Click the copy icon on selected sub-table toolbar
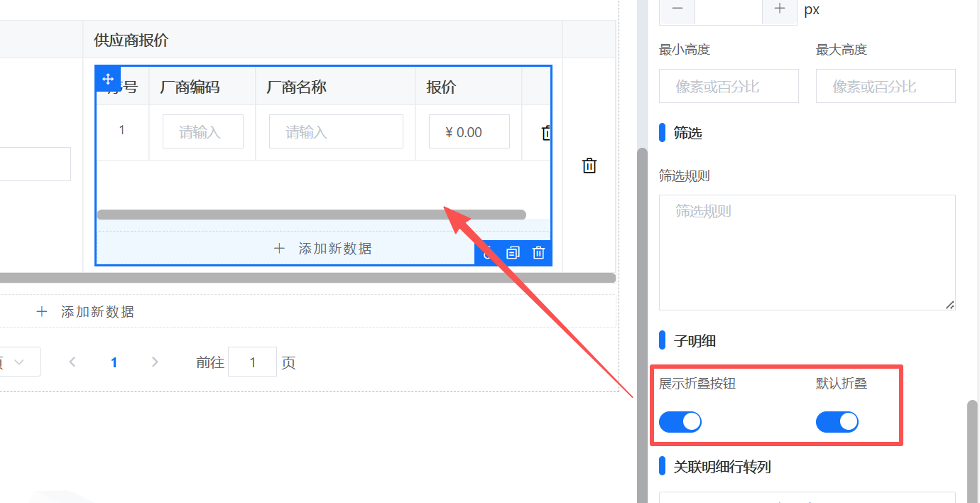Viewport: 980px width, 503px height. point(513,253)
